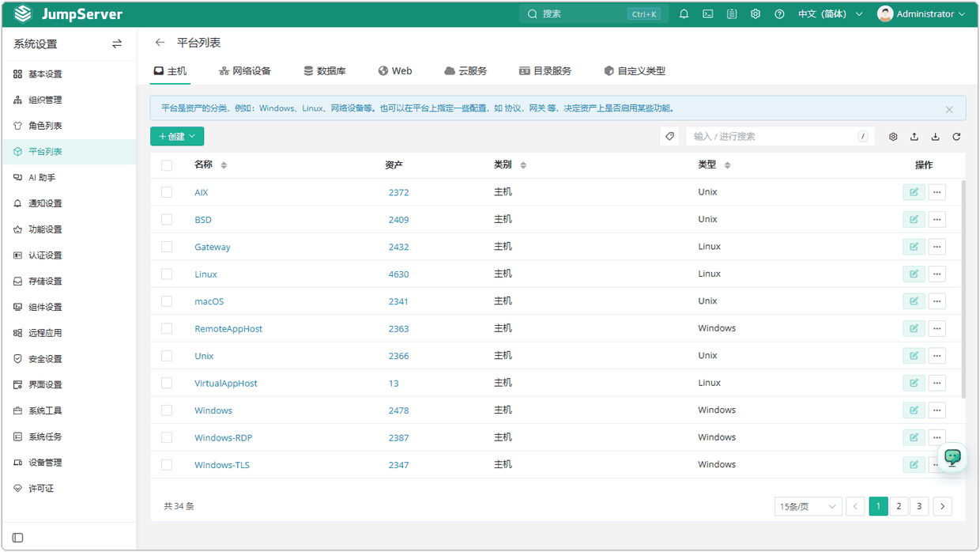This screenshot has width=980, height=552.
Task: Edit the Linux platform row
Action: (914, 274)
